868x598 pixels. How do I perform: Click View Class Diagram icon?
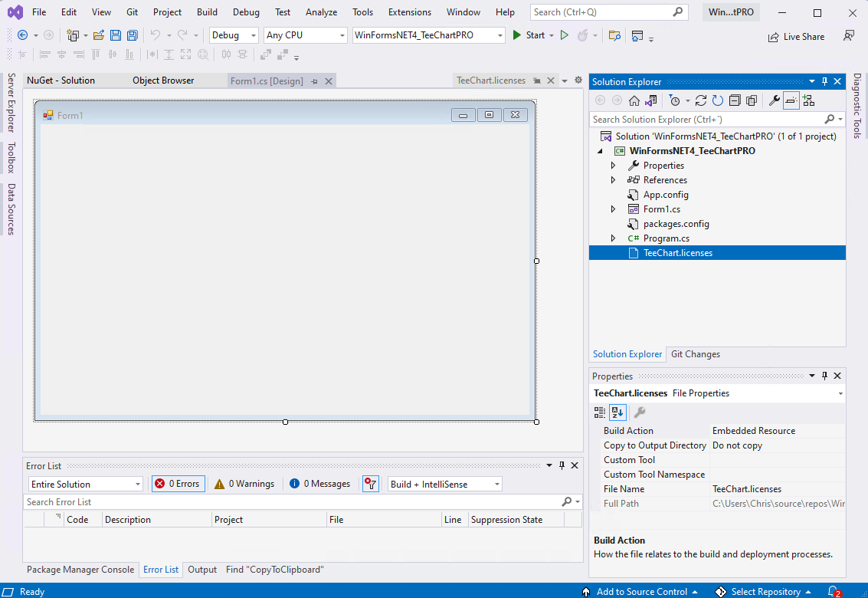809,100
